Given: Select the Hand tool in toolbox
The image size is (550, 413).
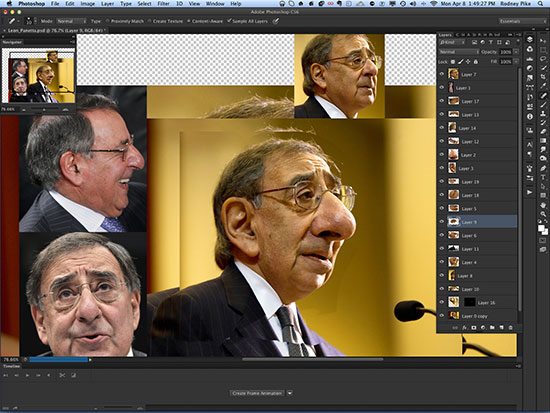Looking at the screenshot, I should [543, 205].
